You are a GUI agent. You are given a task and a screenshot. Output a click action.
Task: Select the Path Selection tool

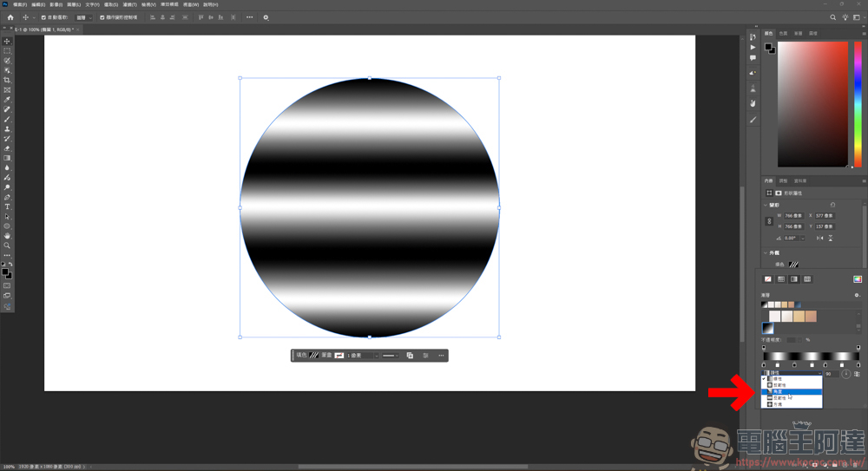(x=7, y=216)
